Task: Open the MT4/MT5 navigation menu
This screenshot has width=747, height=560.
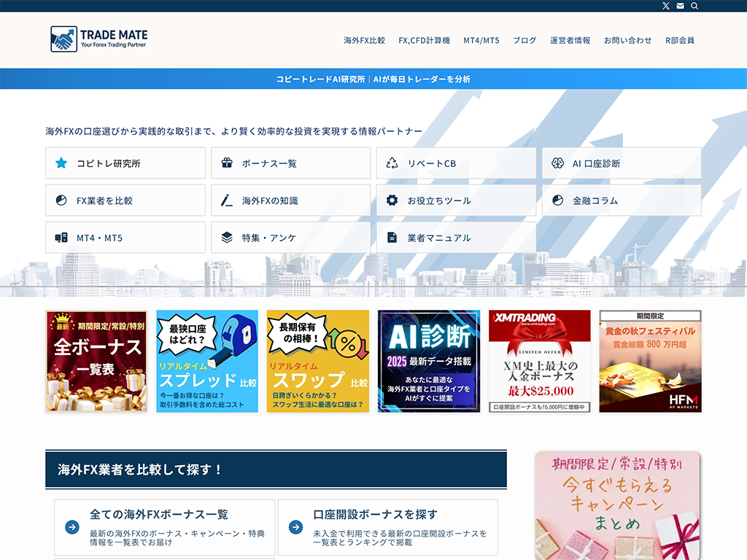Action: point(481,41)
